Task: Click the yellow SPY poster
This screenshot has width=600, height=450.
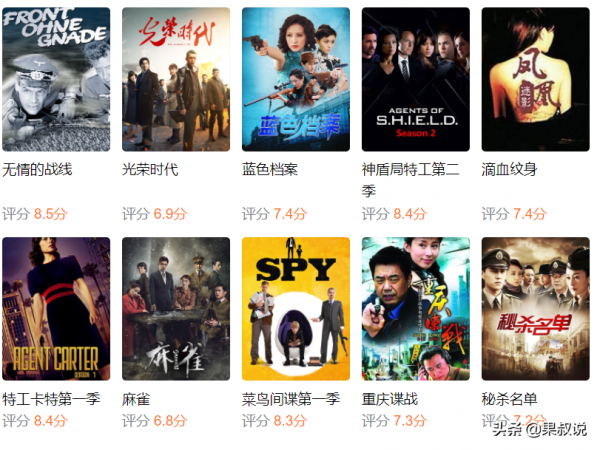Action: (296, 309)
